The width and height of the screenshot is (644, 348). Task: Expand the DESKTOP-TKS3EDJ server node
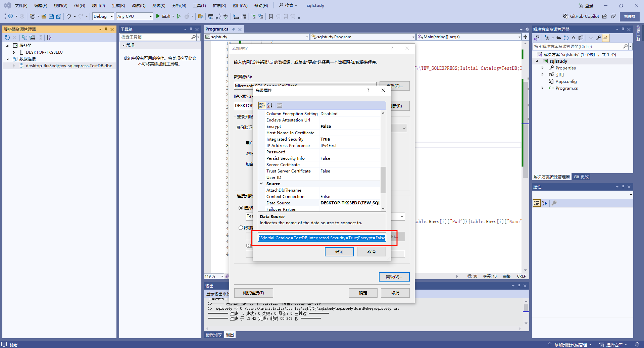14,52
